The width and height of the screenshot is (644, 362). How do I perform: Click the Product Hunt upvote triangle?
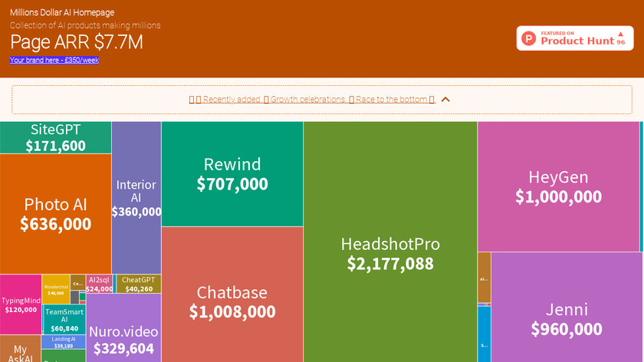620,34
